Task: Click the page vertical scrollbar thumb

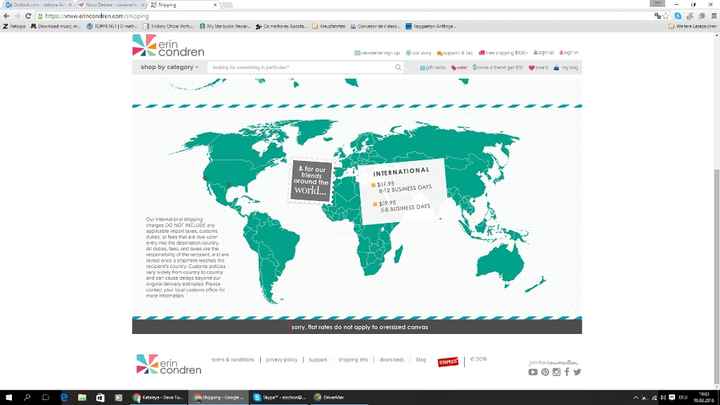Action: coord(716,278)
